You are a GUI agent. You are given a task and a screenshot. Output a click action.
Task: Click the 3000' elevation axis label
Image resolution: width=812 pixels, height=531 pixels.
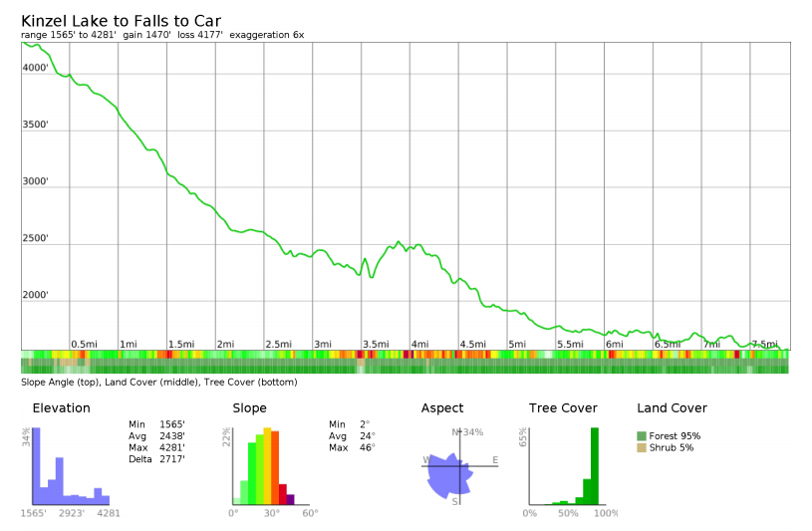pyautogui.click(x=36, y=182)
